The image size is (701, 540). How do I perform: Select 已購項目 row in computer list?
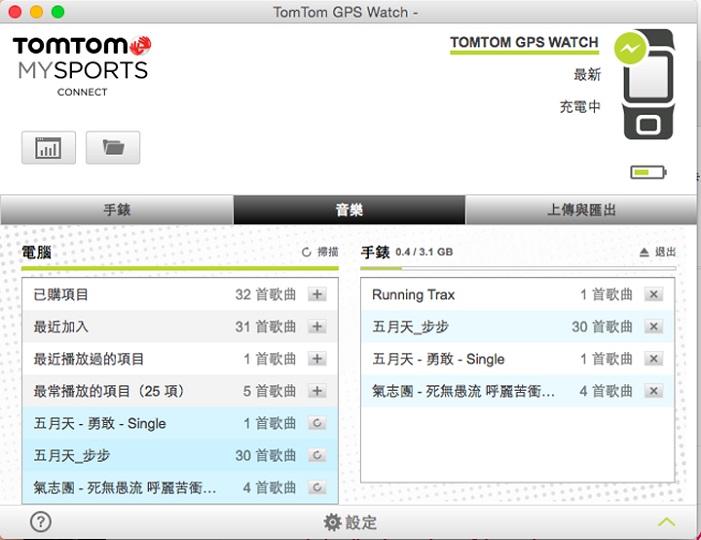point(180,294)
